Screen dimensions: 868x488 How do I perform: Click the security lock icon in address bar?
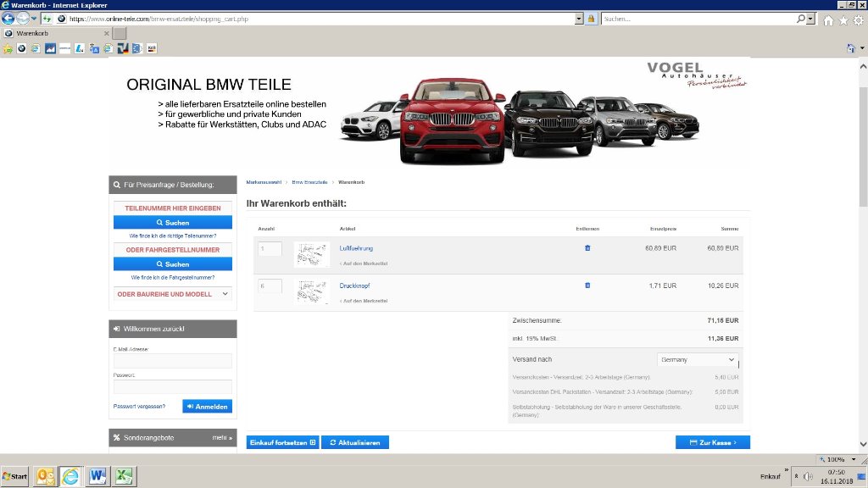591,18
